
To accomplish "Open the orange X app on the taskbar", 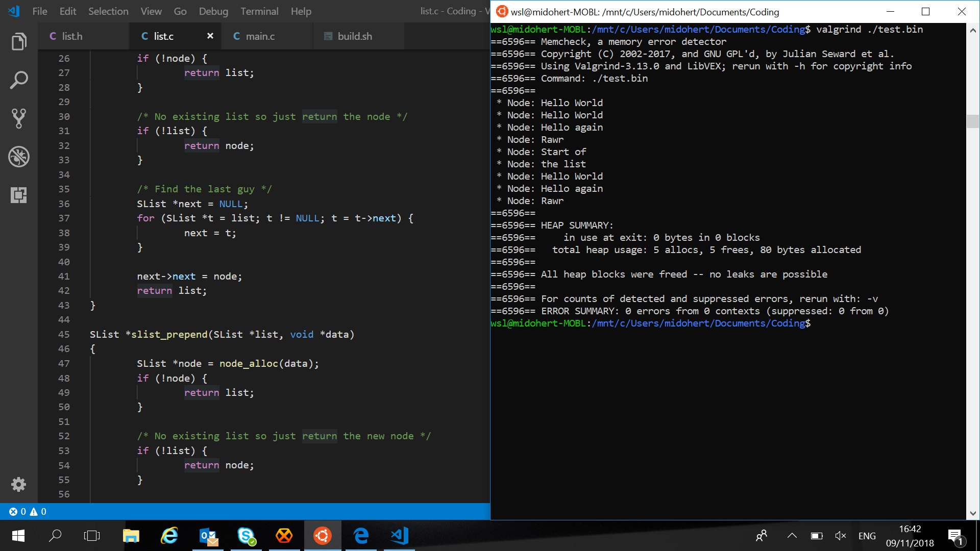I will pos(284,536).
